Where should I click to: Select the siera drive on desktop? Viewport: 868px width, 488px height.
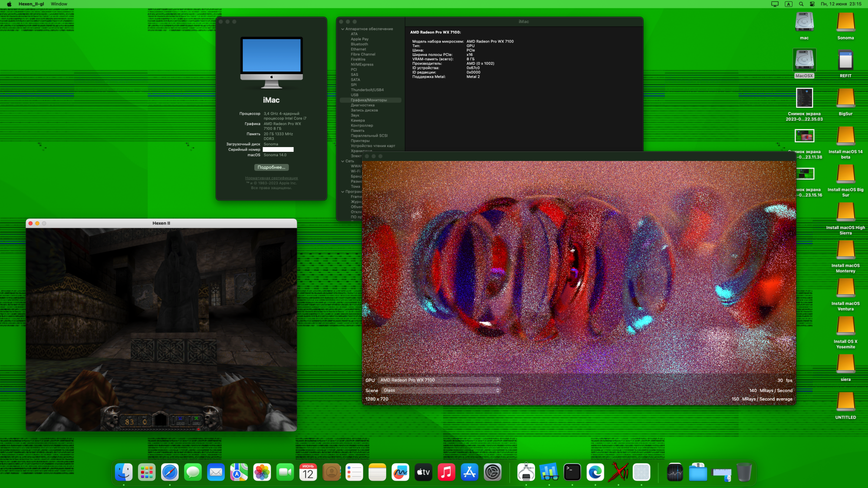[x=845, y=364]
